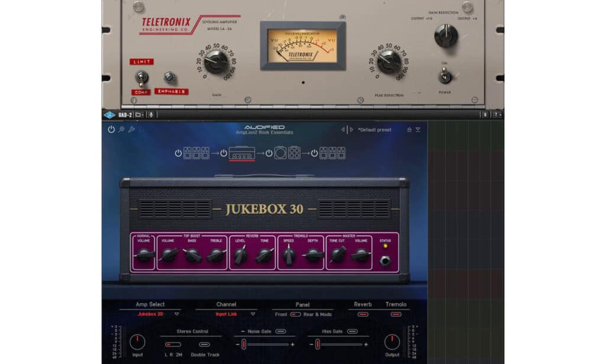The width and height of the screenshot is (606, 364).
Task: Click the amp standby switch below Status
Action: tap(385, 261)
